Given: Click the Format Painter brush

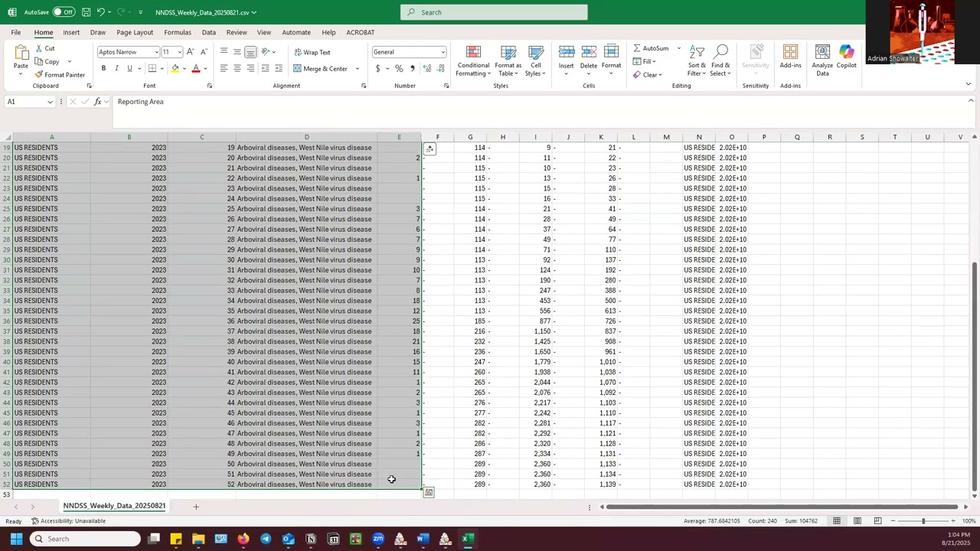Looking at the screenshot, I should [x=39, y=75].
